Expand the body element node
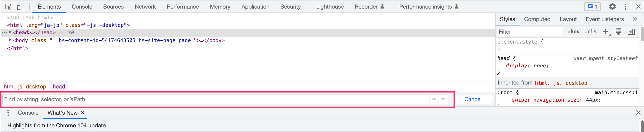Screen dimensions: 644x132 (x=10, y=40)
